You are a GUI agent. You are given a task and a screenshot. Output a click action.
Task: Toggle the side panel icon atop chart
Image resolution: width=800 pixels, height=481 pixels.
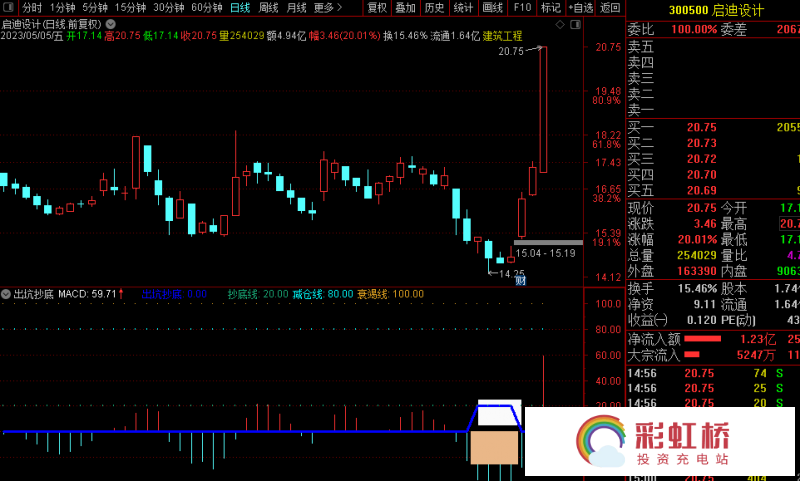(x=576, y=24)
